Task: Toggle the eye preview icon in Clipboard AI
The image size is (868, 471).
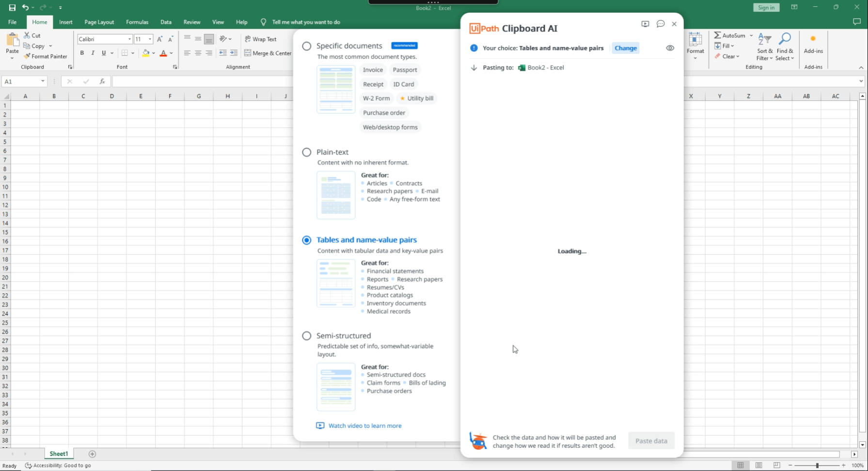Action: pos(670,48)
